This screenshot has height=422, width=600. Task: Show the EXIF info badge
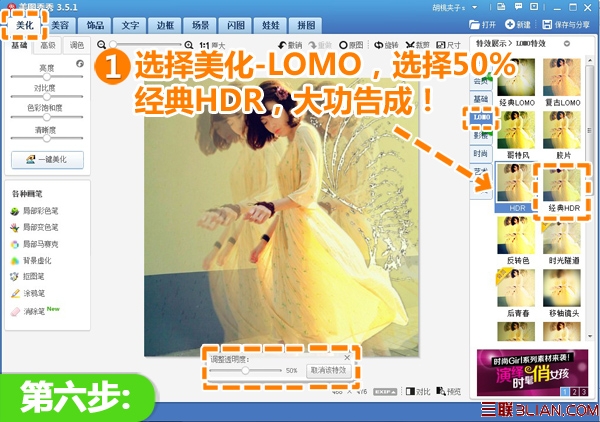385,392
